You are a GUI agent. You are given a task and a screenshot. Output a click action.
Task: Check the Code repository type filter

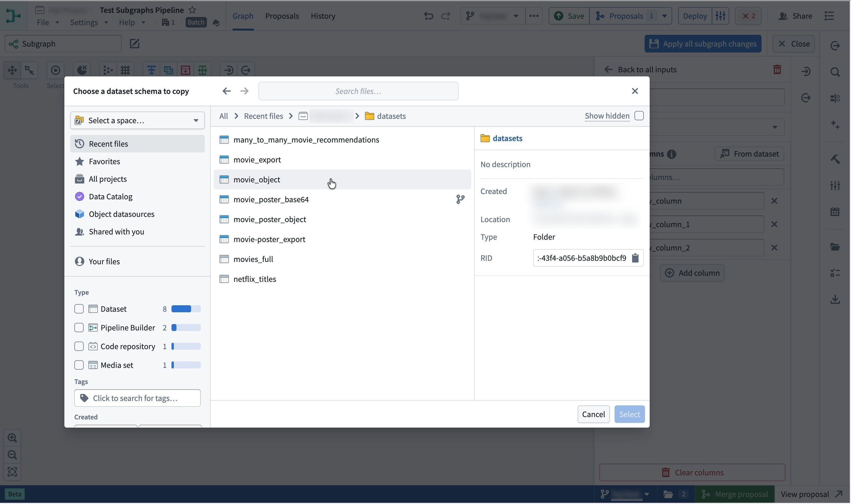79,347
